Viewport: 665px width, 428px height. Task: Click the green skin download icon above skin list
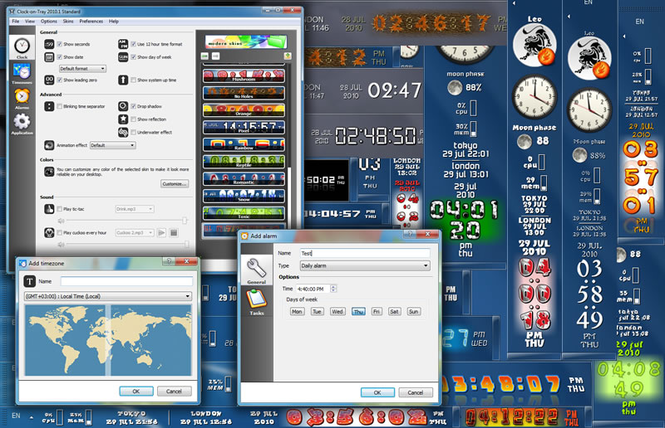click(288, 56)
